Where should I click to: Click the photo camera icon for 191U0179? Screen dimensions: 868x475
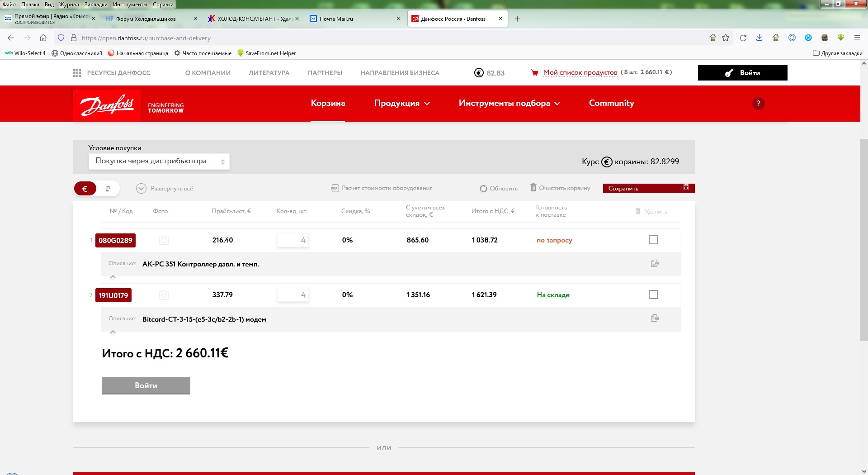tap(164, 295)
